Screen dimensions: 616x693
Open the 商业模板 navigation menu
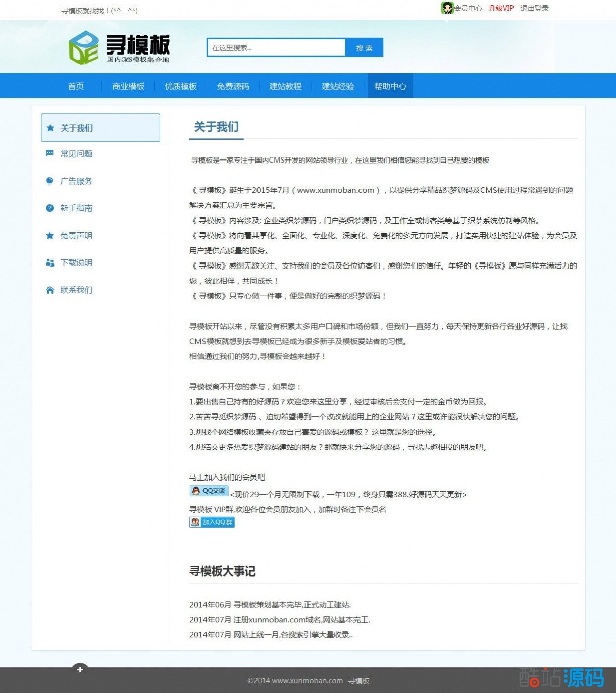click(x=128, y=86)
